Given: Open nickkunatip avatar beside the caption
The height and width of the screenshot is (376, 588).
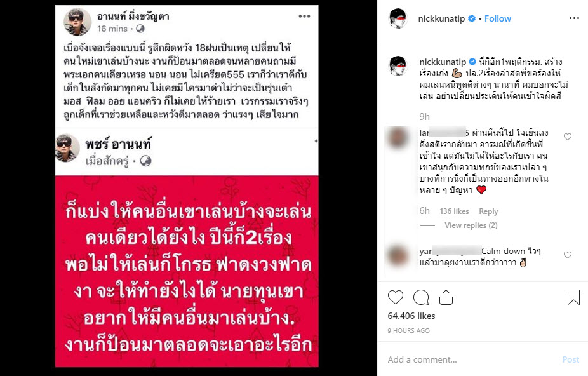Looking at the screenshot, I should (398, 65).
